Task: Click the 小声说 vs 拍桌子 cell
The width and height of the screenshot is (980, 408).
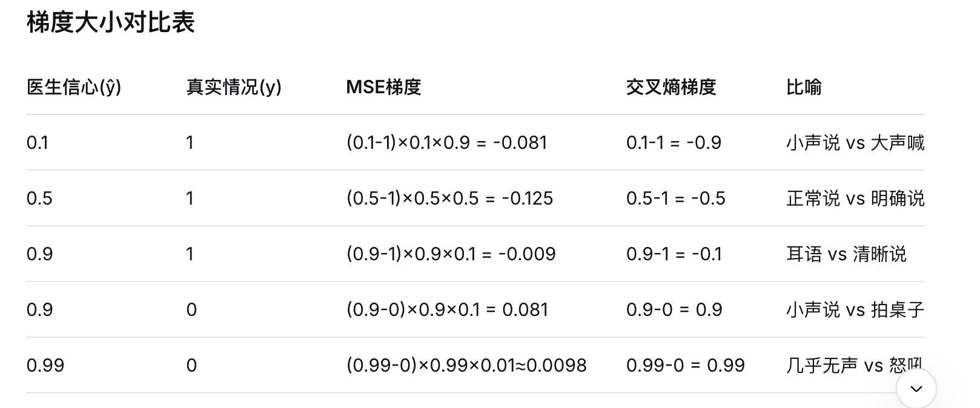Action: [855, 310]
